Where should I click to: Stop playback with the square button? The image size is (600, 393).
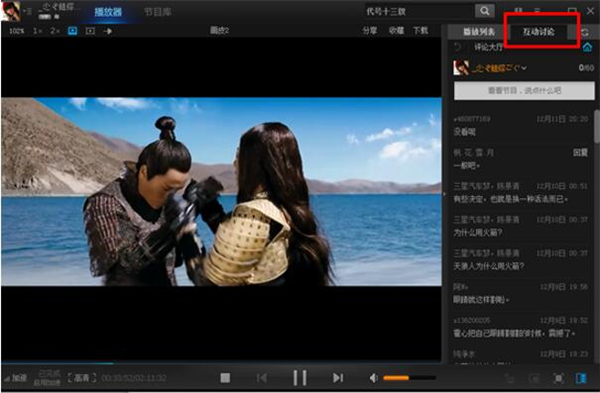coord(225,378)
